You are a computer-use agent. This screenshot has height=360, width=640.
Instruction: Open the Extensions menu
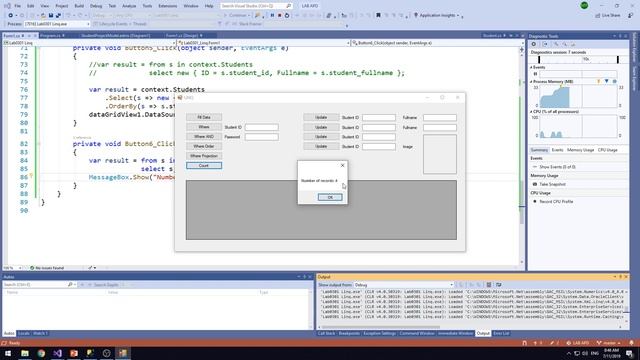click(x=168, y=6)
